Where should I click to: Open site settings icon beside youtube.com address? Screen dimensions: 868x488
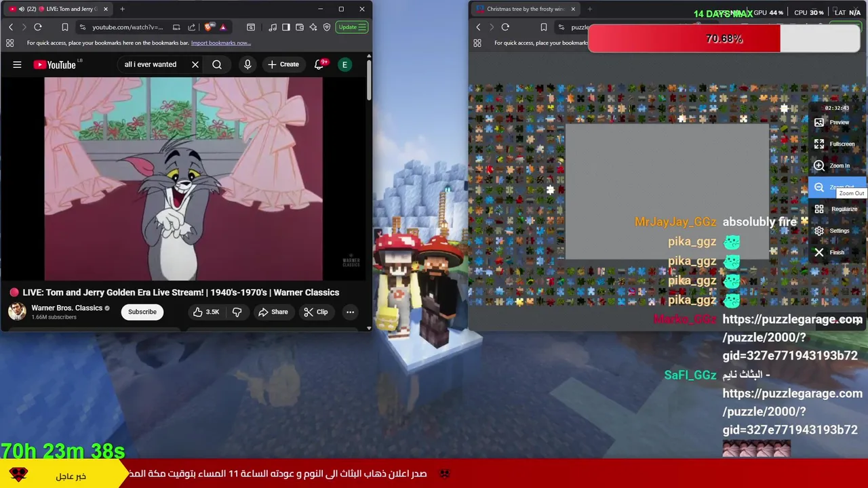82,27
